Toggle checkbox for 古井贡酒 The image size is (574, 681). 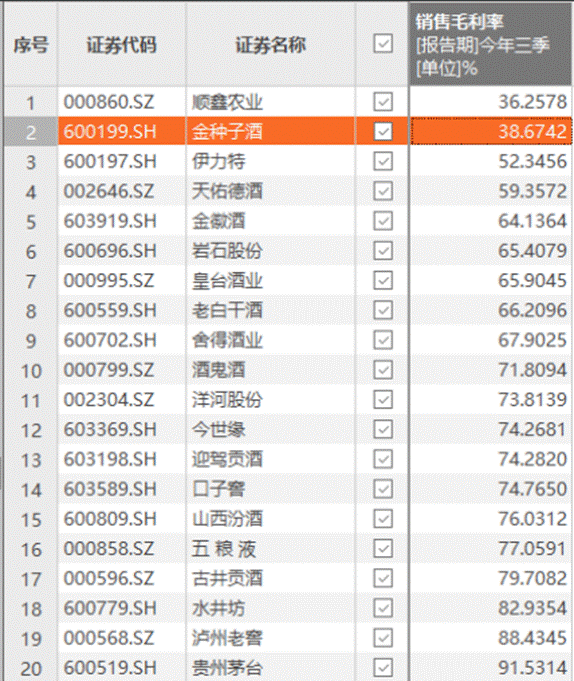pyautogui.click(x=383, y=578)
